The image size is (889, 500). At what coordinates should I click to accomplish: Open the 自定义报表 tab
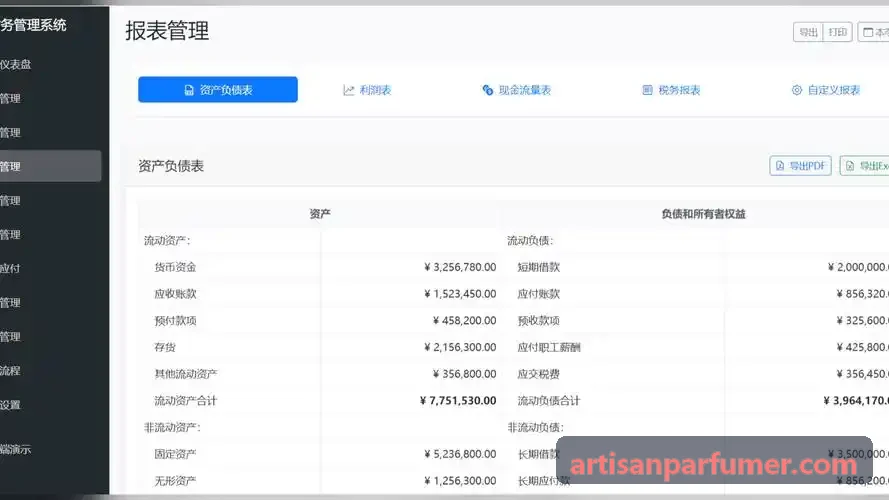pos(826,90)
